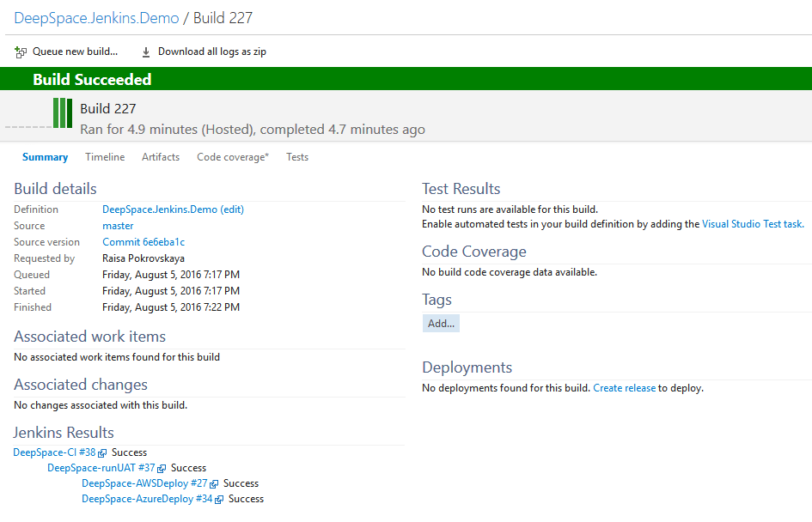The width and height of the screenshot is (812, 522).
Task: Open DeepSpace-runUAT #37 Jenkins job link
Action: click(101, 468)
